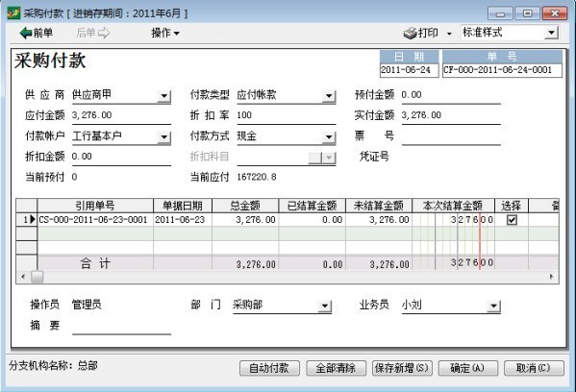Click the 日期 field 2011-06-24
The width and height of the screenshot is (576, 392).
tap(410, 70)
